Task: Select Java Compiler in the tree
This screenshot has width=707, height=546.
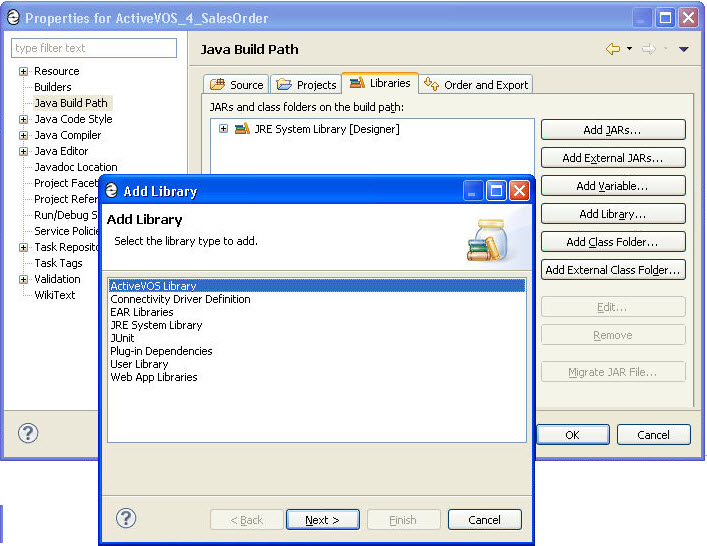Action: [68, 135]
